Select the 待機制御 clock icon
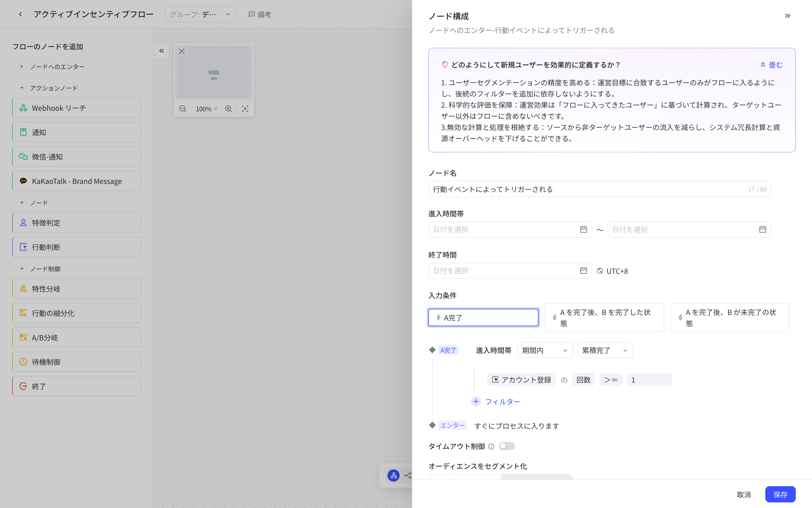 click(x=23, y=362)
